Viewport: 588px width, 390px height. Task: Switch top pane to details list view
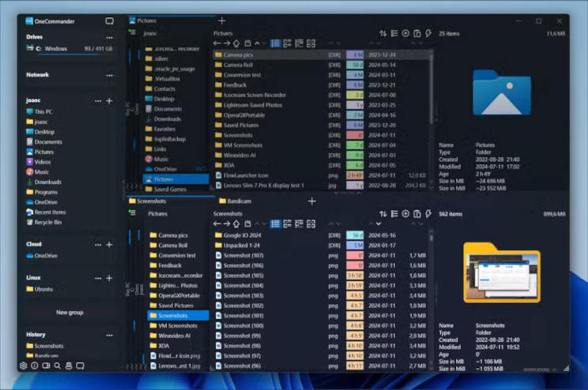[x=276, y=44]
